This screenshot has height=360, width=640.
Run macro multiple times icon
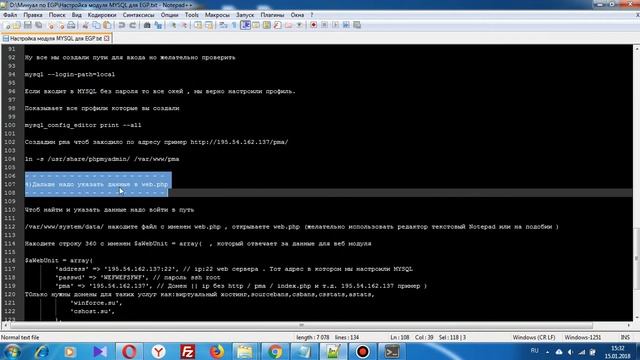(x=346, y=25)
